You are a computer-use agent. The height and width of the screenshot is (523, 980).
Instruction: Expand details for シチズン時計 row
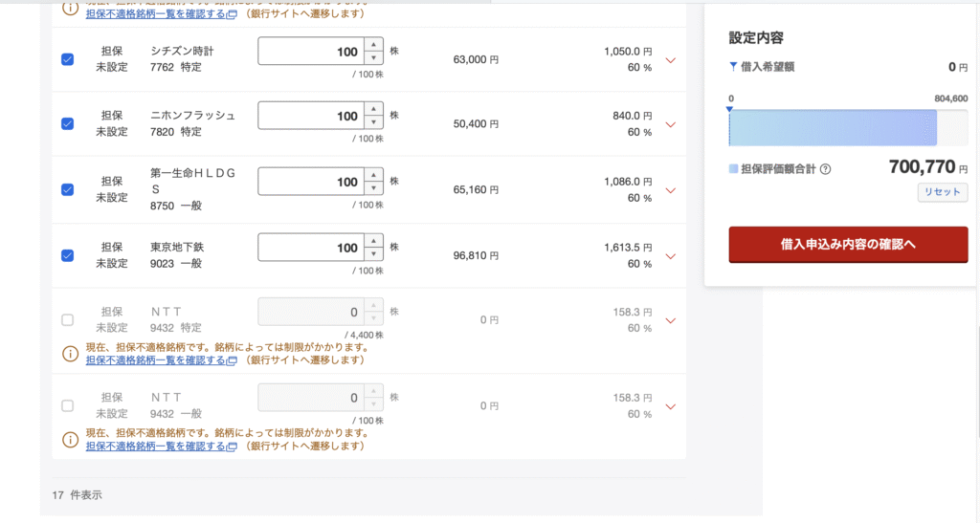tap(670, 60)
